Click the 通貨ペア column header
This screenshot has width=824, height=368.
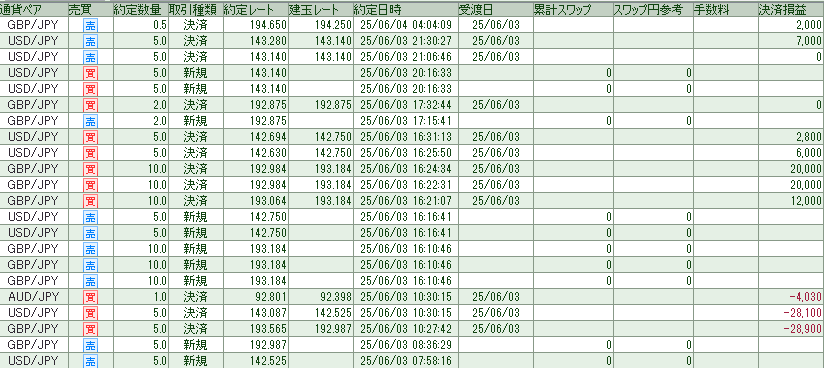(34, 9)
